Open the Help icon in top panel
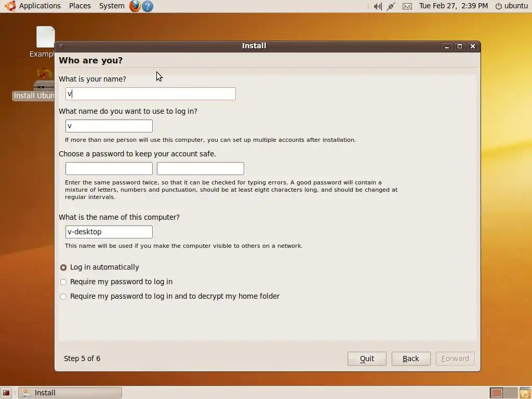532x399 pixels. [148, 6]
